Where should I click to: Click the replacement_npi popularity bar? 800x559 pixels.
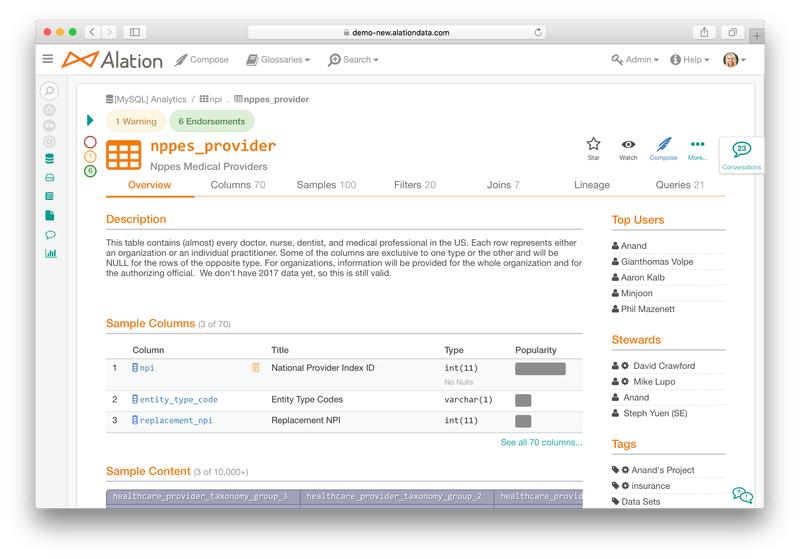click(523, 421)
